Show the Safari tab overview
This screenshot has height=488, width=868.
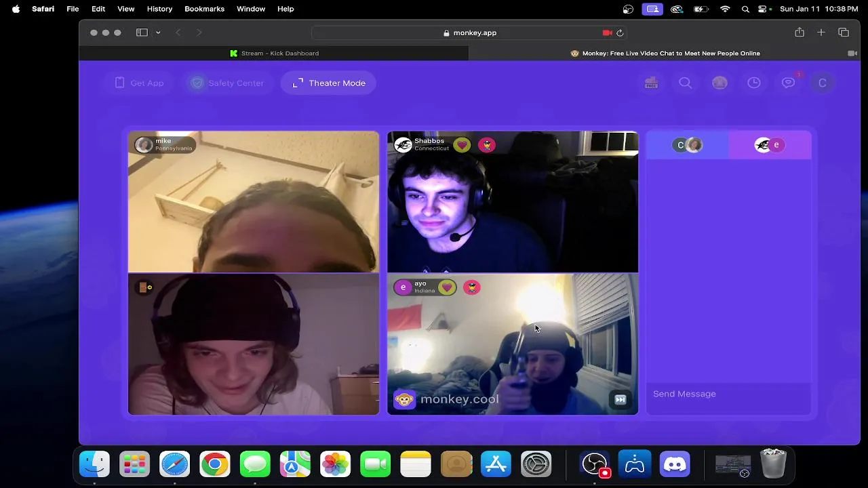(844, 33)
